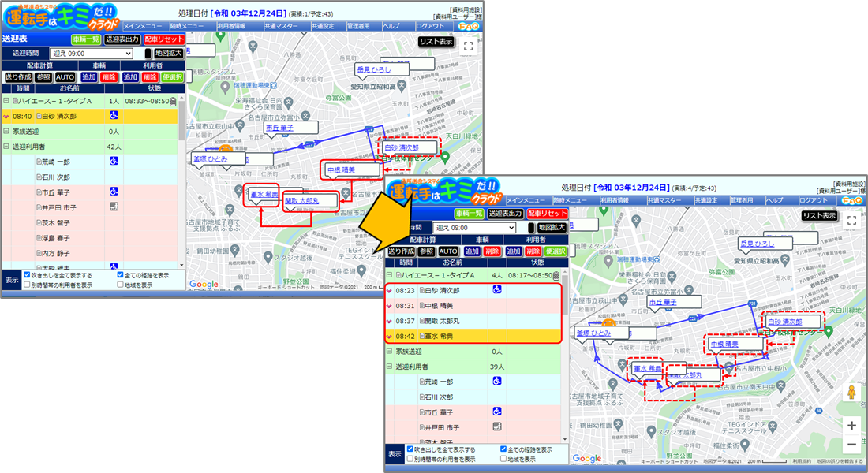
Task: Open the FAQ icon in the lower-right window
Action: pyautogui.click(x=852, y=200)
